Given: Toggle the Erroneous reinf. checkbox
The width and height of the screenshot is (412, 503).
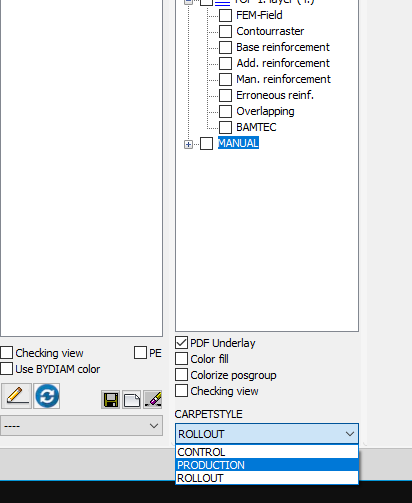Looking at the screenshot, I should (225, 95).
